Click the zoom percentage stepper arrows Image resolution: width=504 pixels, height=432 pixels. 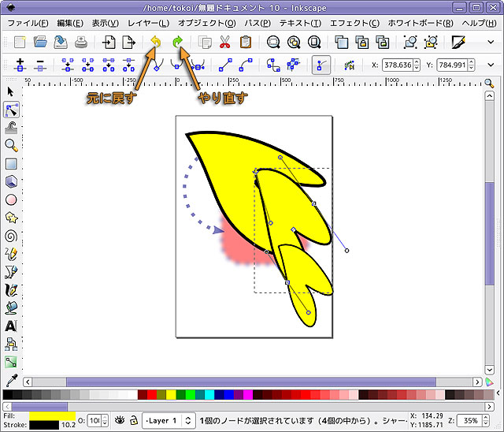(486, 420)
